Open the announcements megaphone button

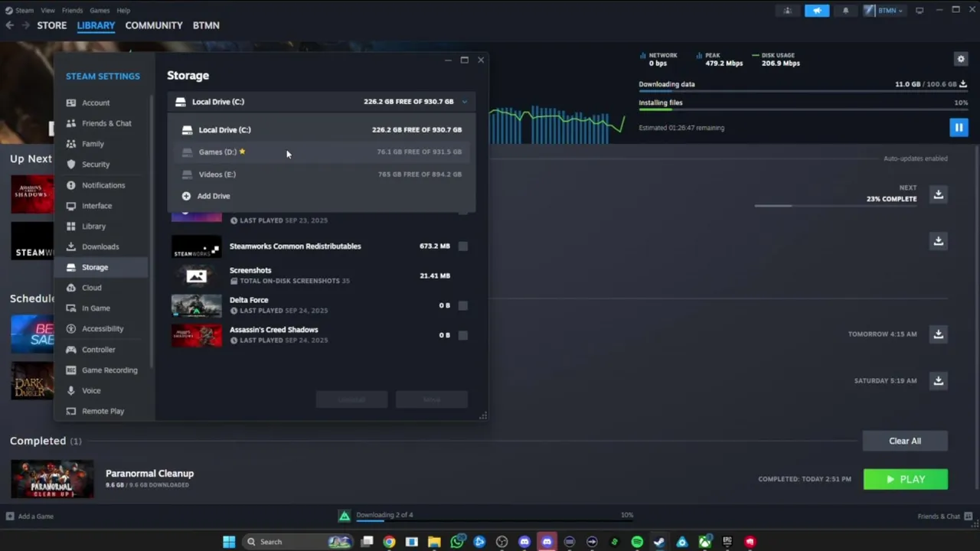817,11
